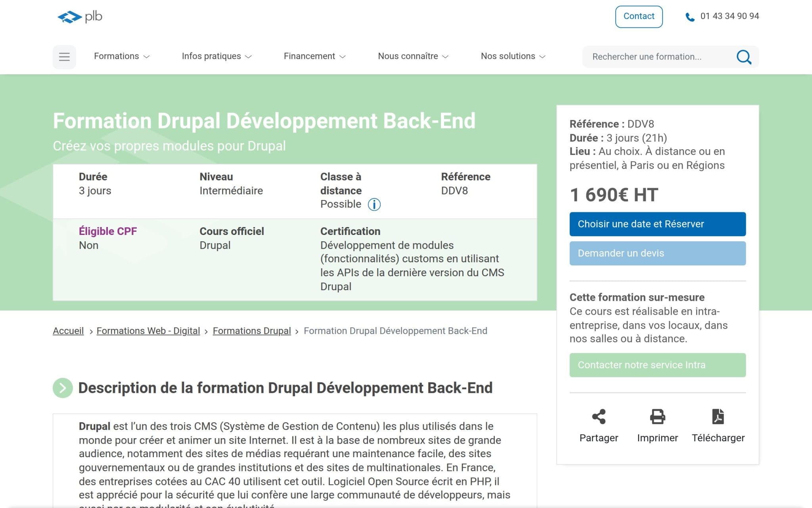Click the plb logo
The width and height of the screenshot is (812, 508).
[x=80, y=17]
